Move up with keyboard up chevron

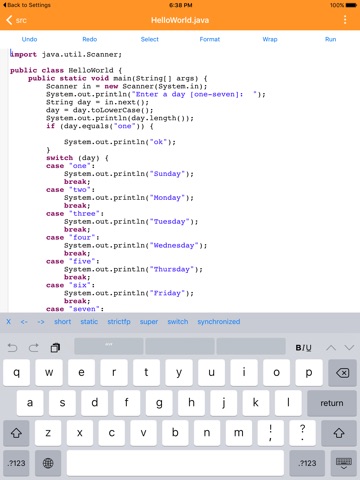coord(331,348)
